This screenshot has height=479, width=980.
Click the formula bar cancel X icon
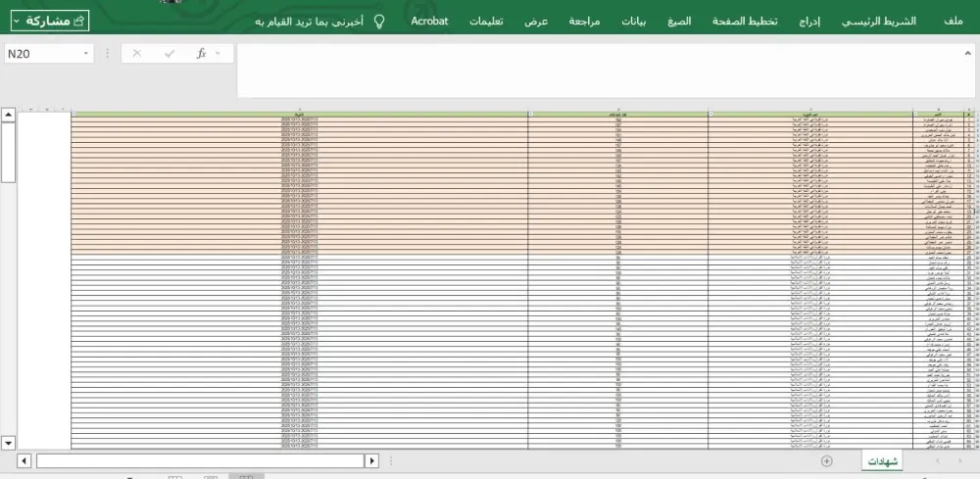click(137, 54)
